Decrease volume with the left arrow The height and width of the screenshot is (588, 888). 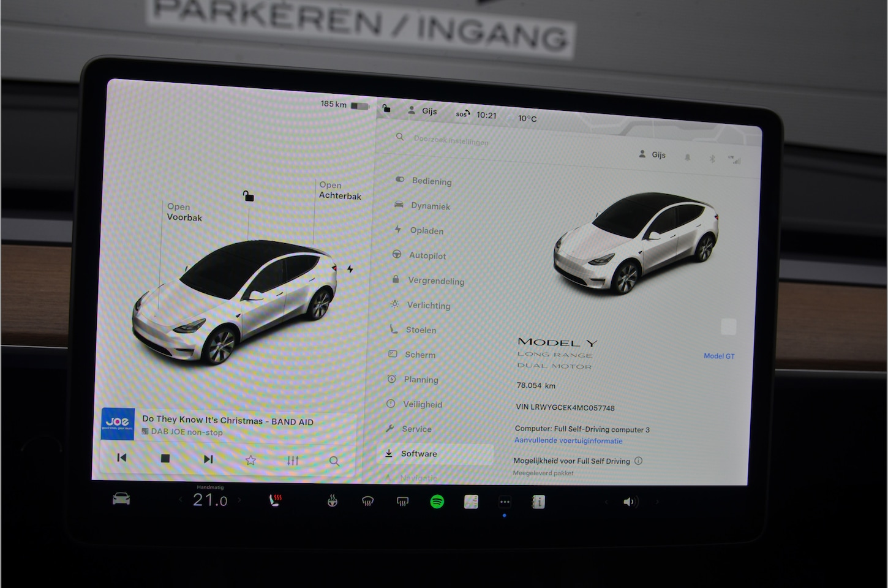point(606,502)
